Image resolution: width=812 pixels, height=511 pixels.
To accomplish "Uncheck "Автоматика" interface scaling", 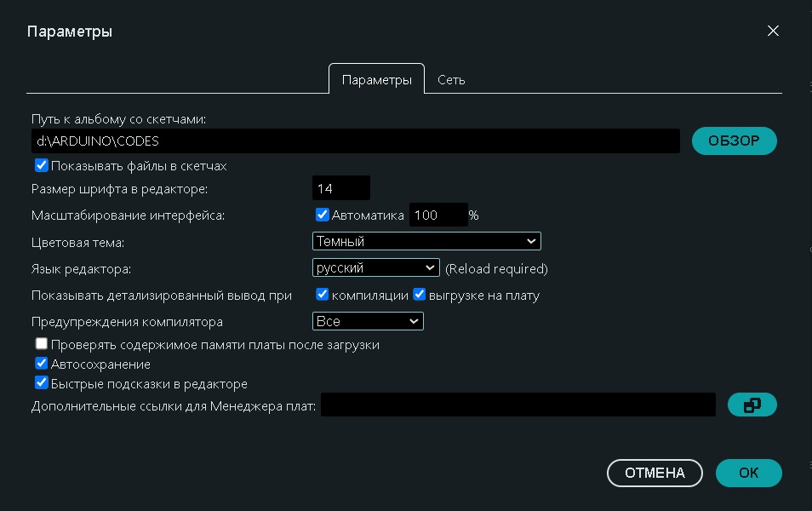I will [322, 215].
